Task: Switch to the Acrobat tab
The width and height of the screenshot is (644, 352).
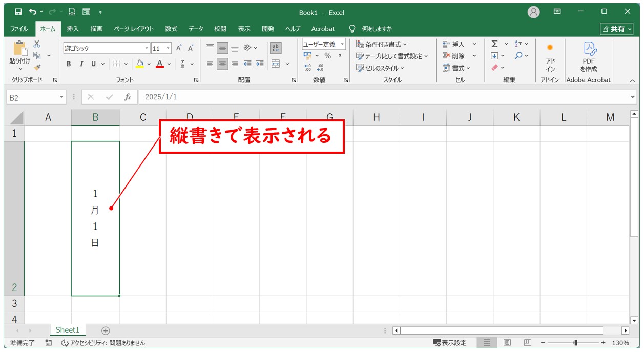Action: pyautogui.click(x=323, y=29)
